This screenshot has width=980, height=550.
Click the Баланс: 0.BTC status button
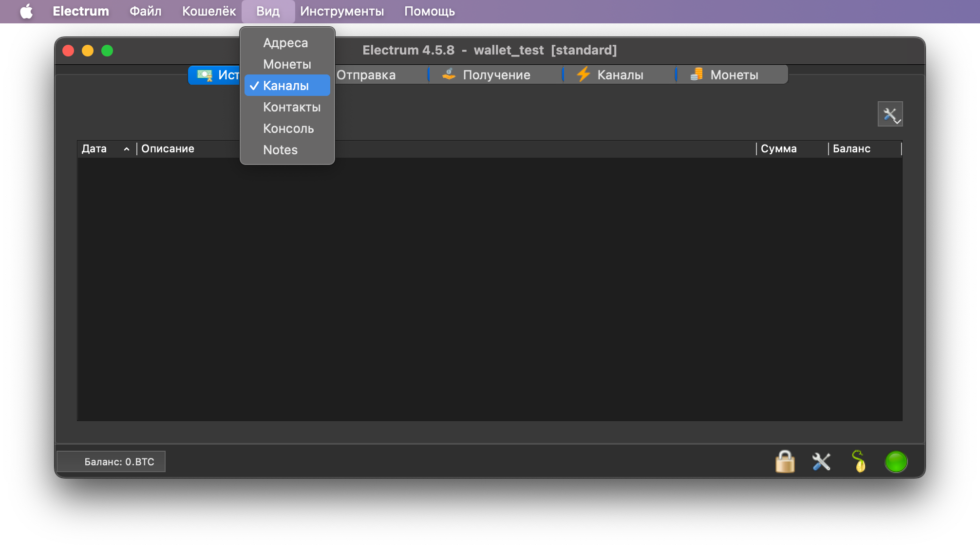[111, 461]
